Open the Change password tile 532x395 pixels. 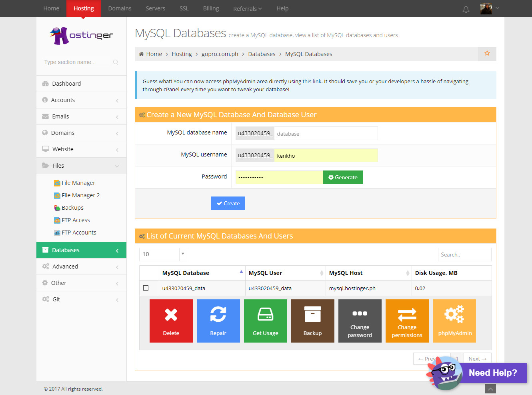tap(360, 321)
